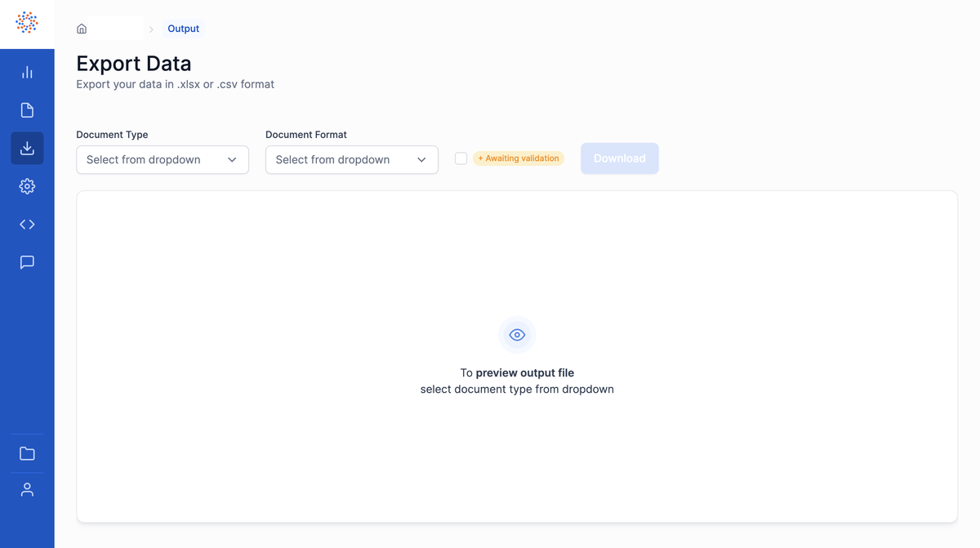Tick the Awaiting validation checkbox

[461, 158]
